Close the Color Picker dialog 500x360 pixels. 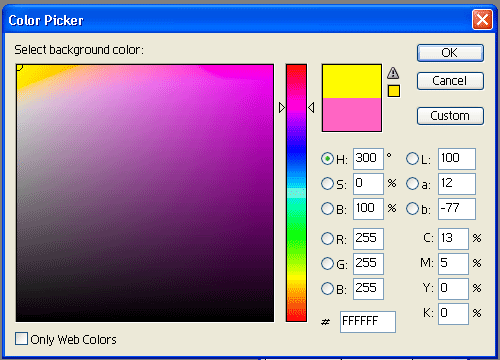482,20
